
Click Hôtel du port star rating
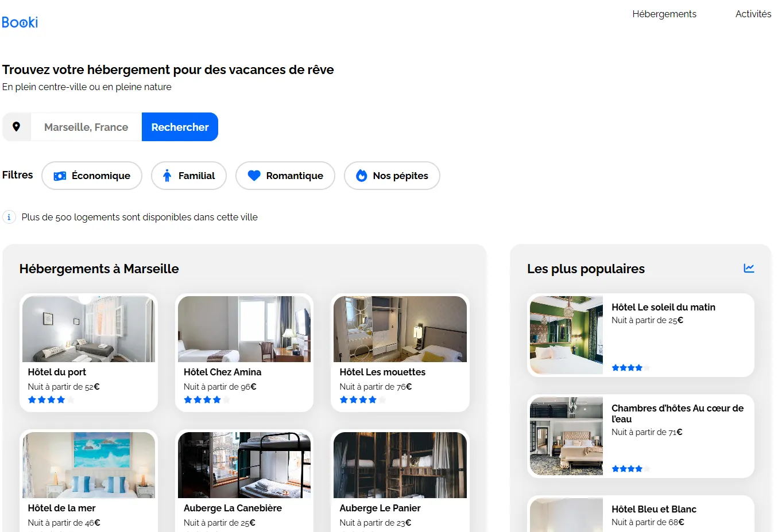click(x=51, y=400)
